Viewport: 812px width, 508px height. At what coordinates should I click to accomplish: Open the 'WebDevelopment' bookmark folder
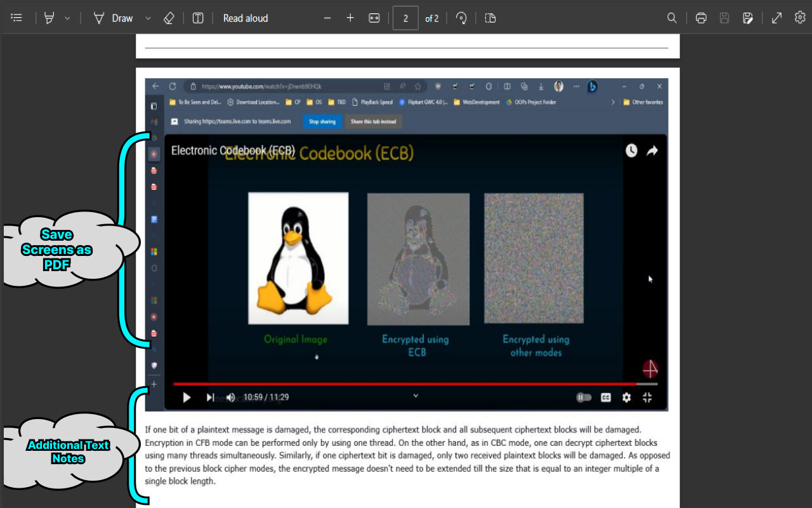(x=477, y=102)
